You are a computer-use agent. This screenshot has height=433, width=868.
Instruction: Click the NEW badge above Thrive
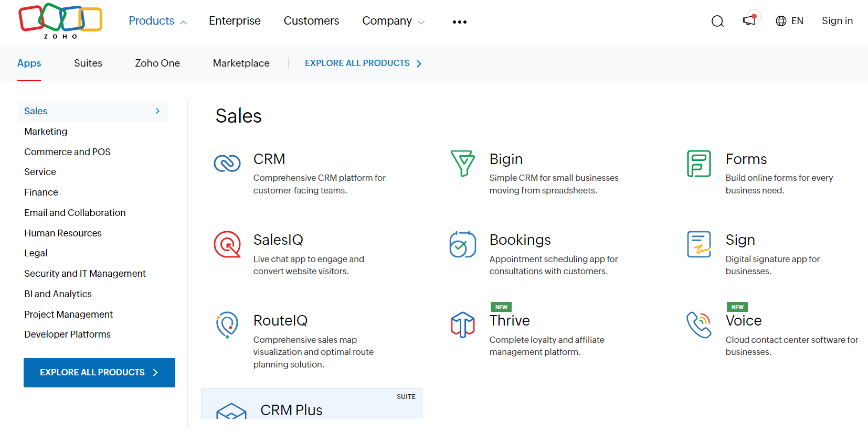click(x=501, y=307)
